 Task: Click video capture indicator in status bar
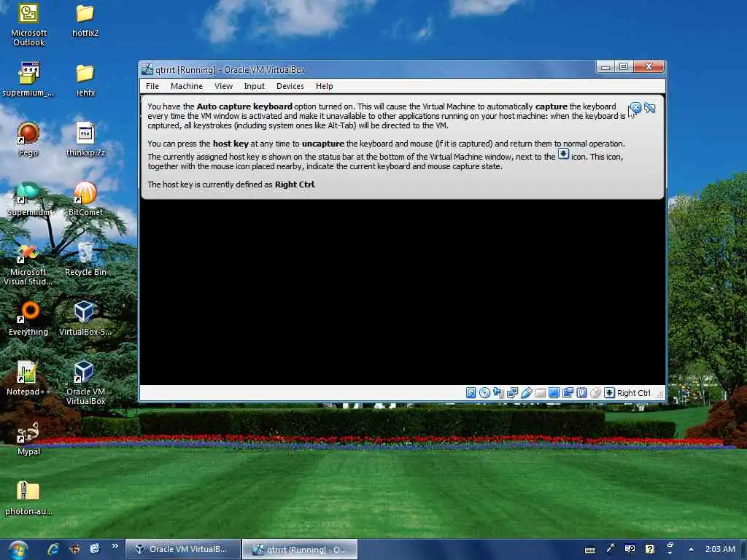point(568,393)
